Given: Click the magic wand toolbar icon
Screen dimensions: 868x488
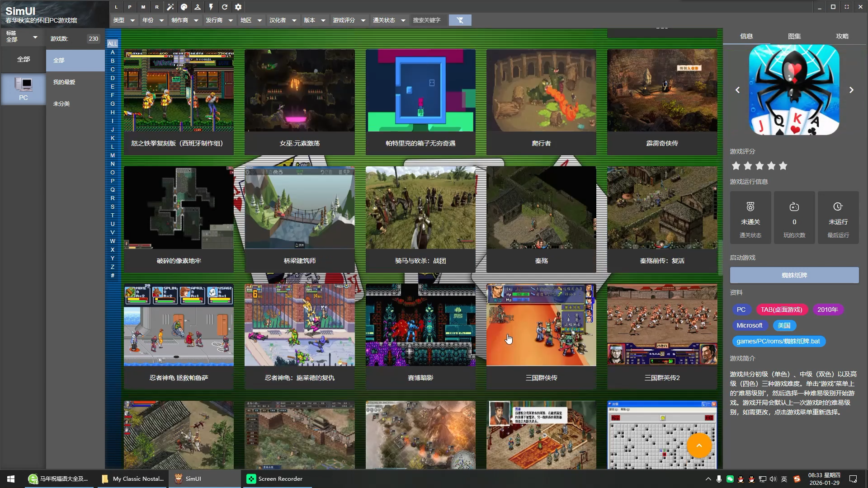Looking at the screenshot, I should pyautogui.click(x=170, y=7).
